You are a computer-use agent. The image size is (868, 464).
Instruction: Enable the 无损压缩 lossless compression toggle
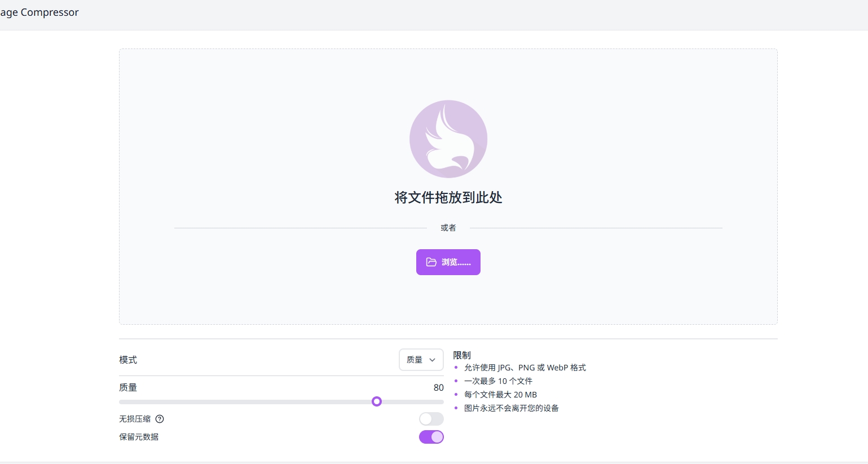431,419
